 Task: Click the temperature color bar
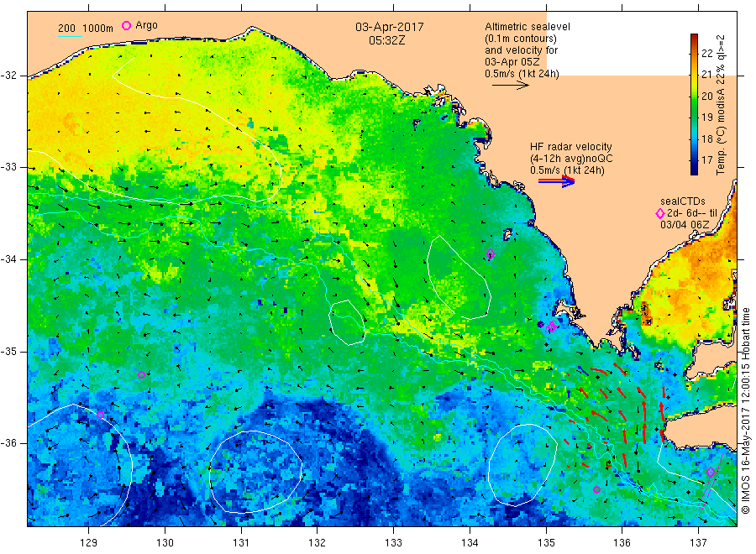pos(694,104)
